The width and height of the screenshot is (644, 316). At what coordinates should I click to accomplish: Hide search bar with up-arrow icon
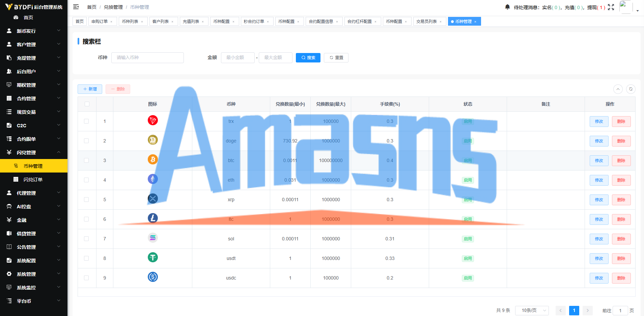pos(618,89)
